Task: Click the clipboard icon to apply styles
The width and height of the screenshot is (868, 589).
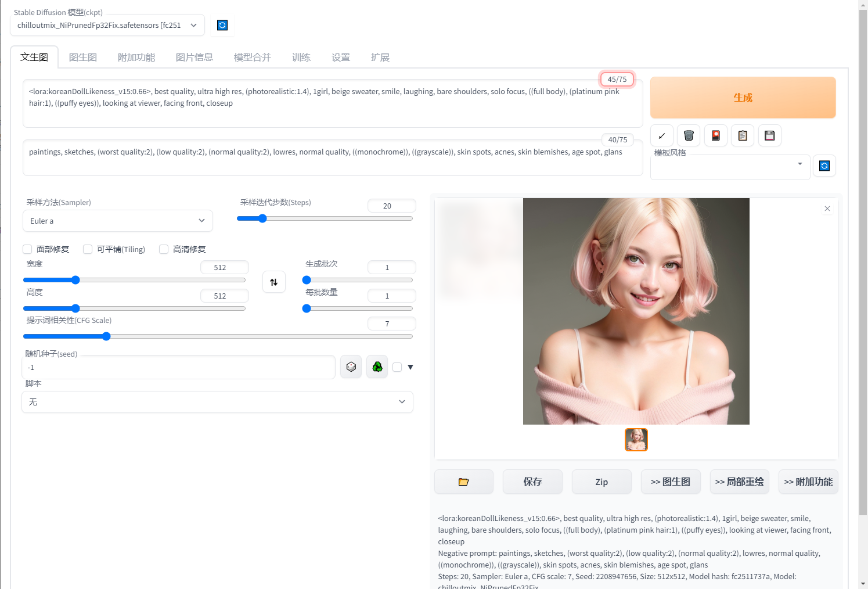Action: coord(743,135)
